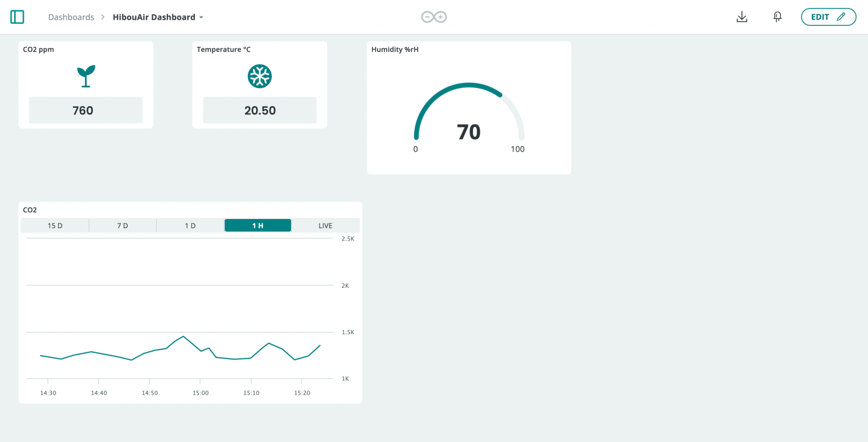Click the snowflake icon on Temperature widget
The width and height of the screenshot is (868, 442).
259,76
